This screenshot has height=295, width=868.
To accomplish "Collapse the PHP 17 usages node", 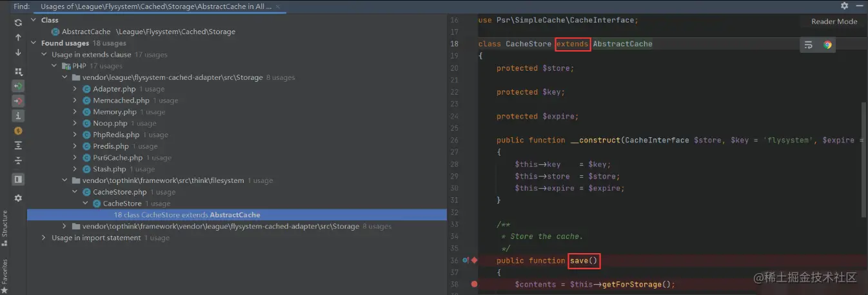I will pyautogui.click(x=55, y=66).
